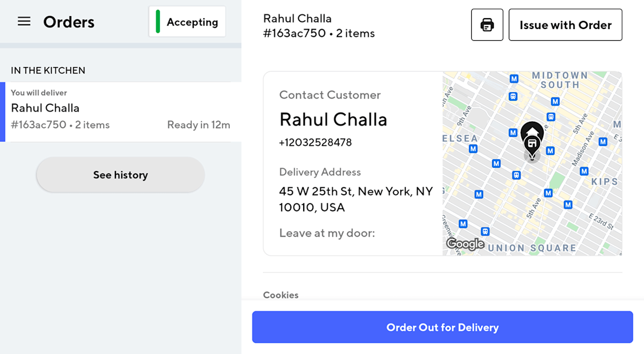
Task: Click the Issue with Order button
Action: coord(565,24)
